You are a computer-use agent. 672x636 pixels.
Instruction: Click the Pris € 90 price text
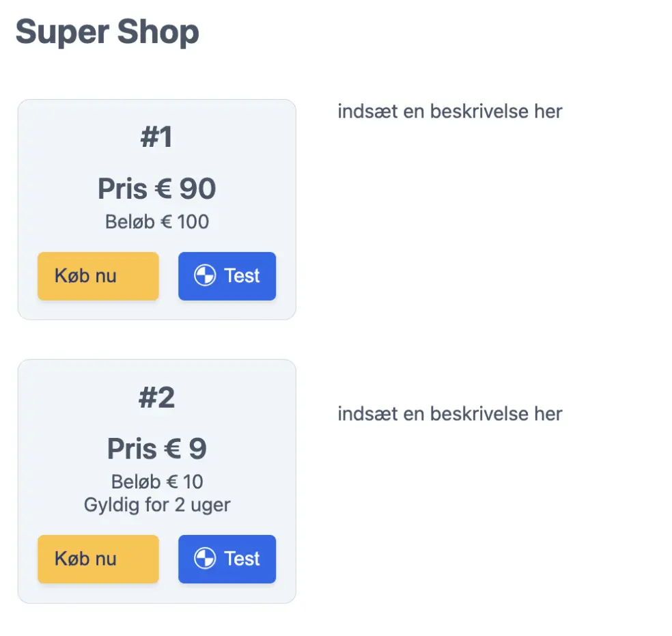tap(156, 189)
